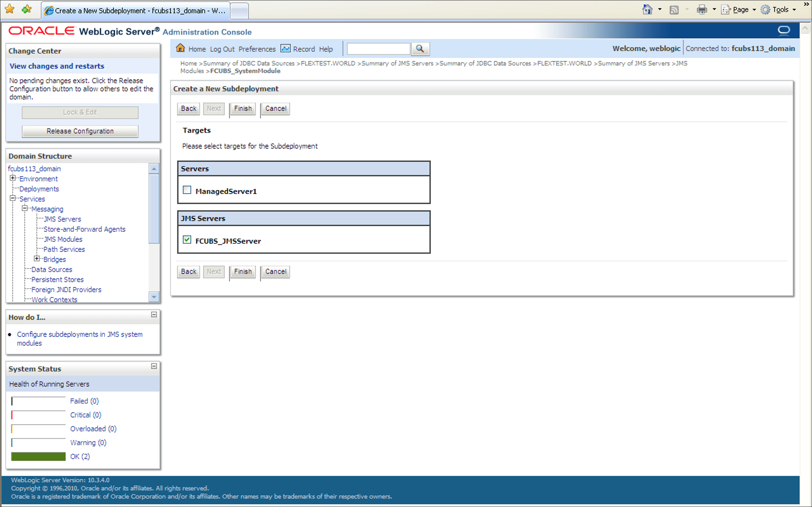Expand the Bridges tree node

pyautogui.click(x=37, y=258)
